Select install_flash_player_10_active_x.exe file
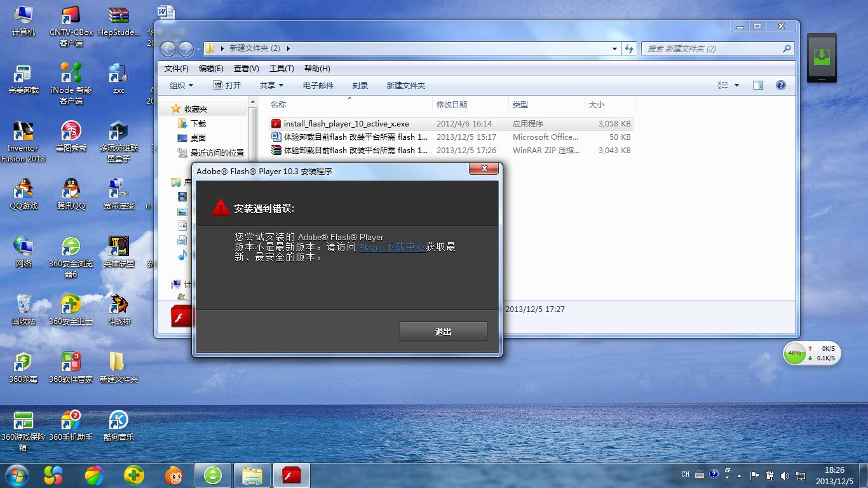Viewport: 868px width, 488px height. pyautogui.click(x=451, y=124)
